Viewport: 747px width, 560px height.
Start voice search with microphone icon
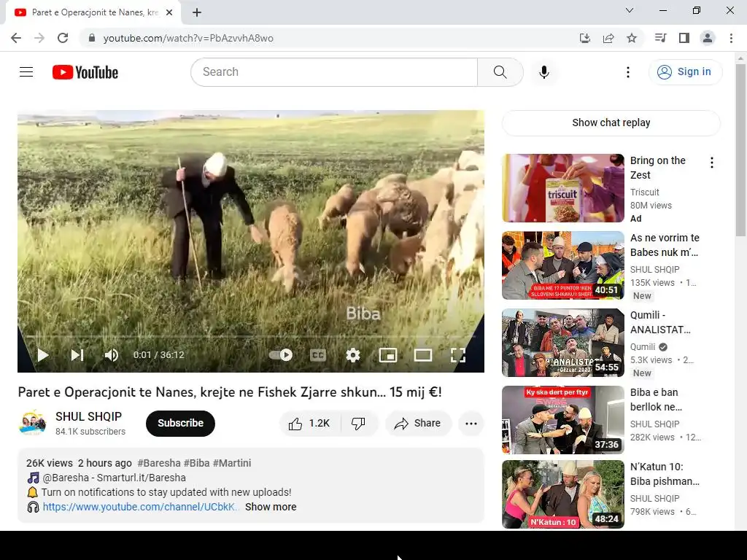click(544, 72)
